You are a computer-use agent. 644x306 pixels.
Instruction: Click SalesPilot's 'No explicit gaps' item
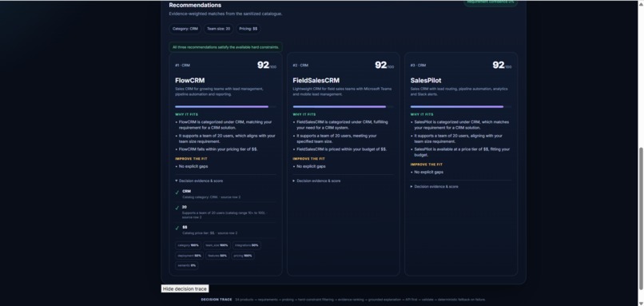pyautogui.click(x=429, y=172)
